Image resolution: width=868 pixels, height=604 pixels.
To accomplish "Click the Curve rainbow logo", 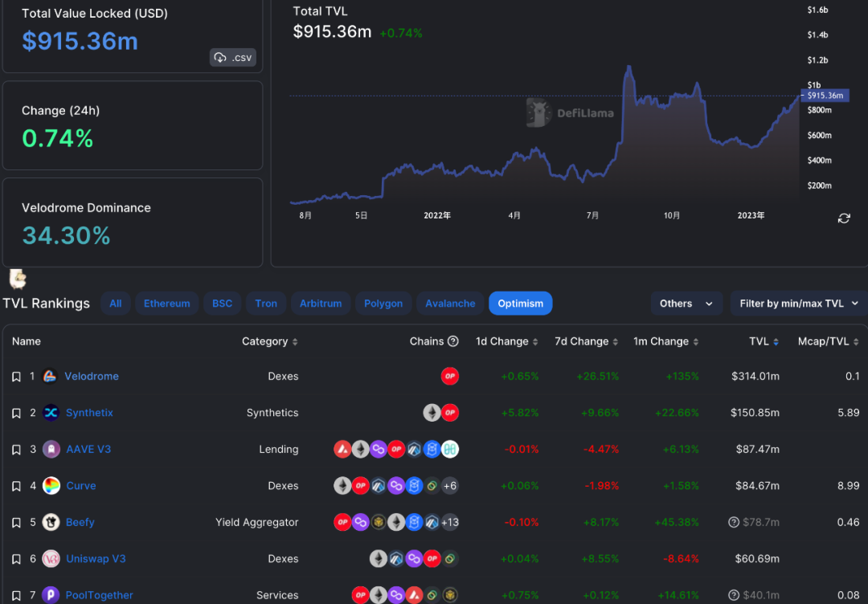I will tap(51, 486).
